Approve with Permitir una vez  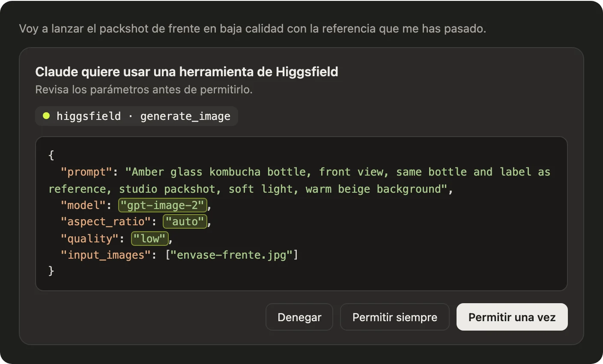coord(512,317)
